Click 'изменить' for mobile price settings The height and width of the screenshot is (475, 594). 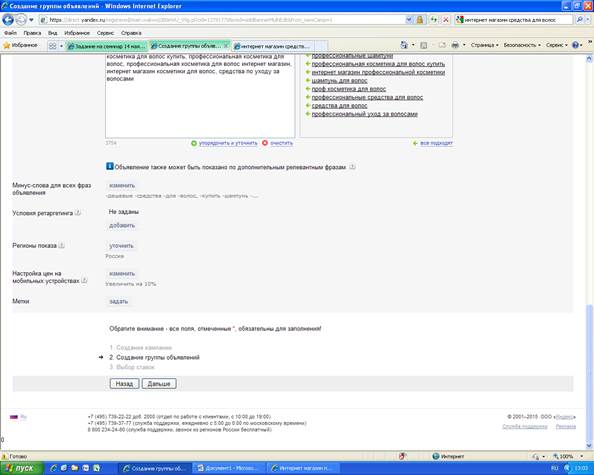[122, 273]
